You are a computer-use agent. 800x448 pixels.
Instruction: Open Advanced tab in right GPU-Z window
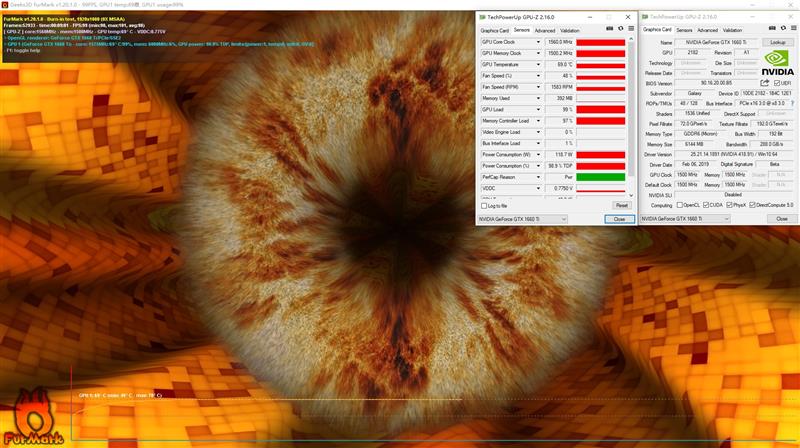point(707,30)
